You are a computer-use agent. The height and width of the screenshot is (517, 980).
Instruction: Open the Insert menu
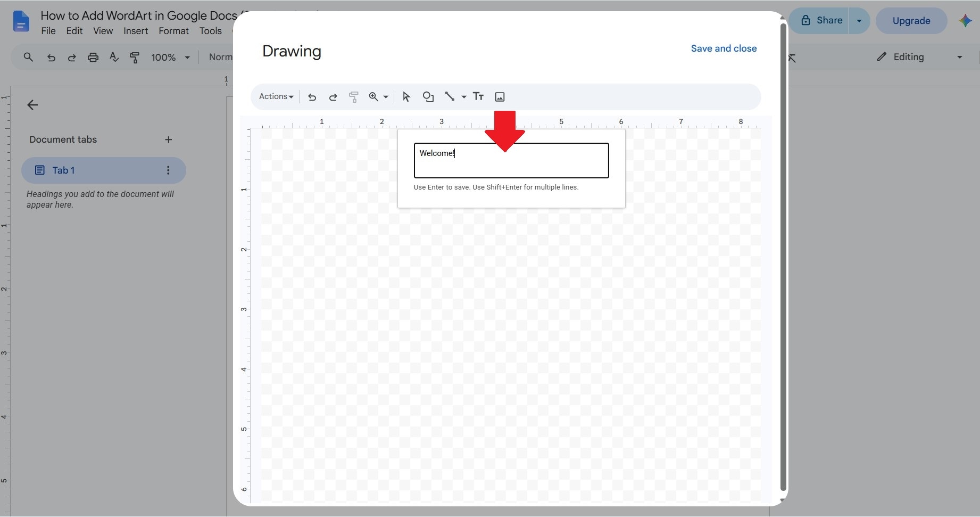click(136, 31)
